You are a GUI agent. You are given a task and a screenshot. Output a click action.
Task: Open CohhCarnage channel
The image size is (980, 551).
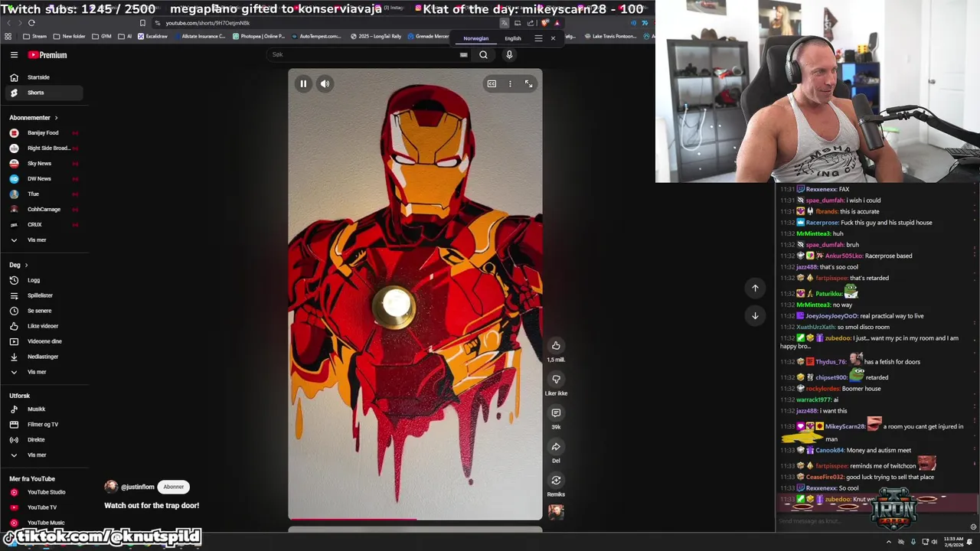[x=43, y=210]
